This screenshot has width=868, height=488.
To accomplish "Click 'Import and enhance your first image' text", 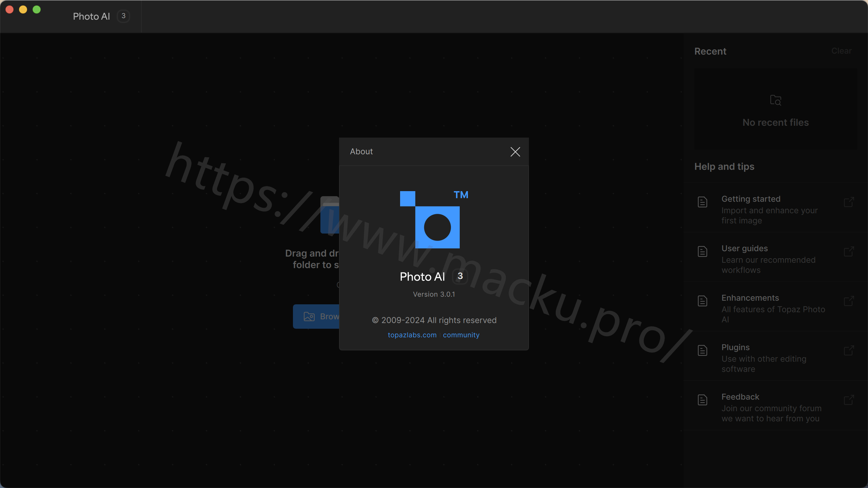I will click(x=769, y=216).
